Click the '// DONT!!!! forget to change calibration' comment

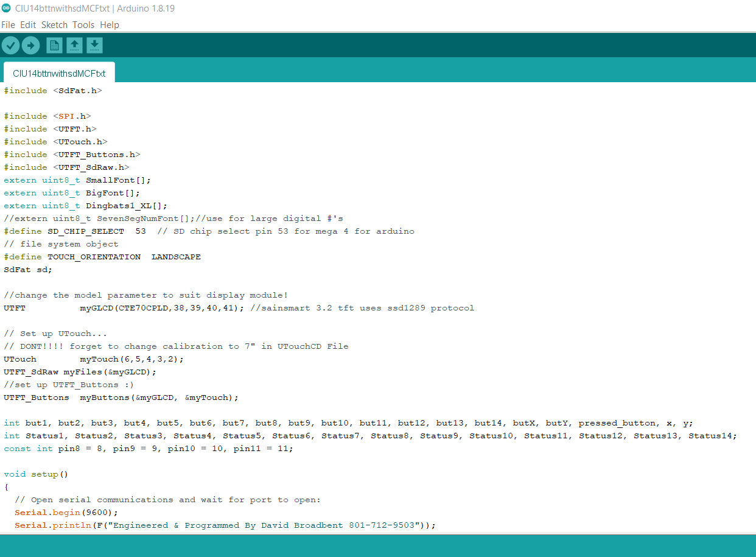[x=176, y=346]
